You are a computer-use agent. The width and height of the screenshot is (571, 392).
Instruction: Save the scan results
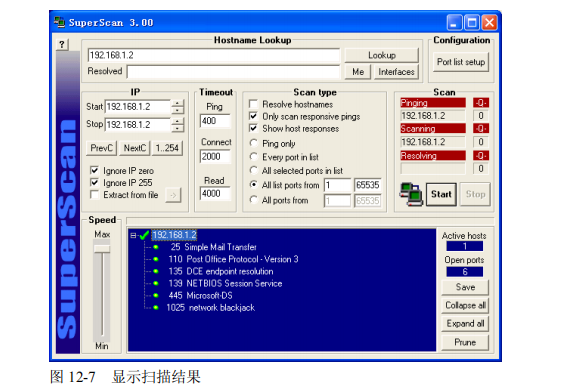pyautogui.click(x=465, y=287)
